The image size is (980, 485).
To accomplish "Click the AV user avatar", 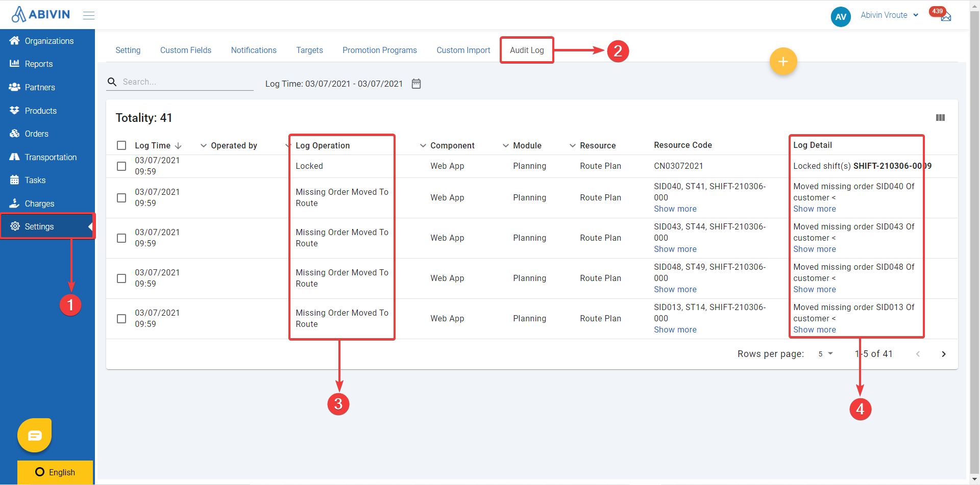I will (x=841, y=16).
